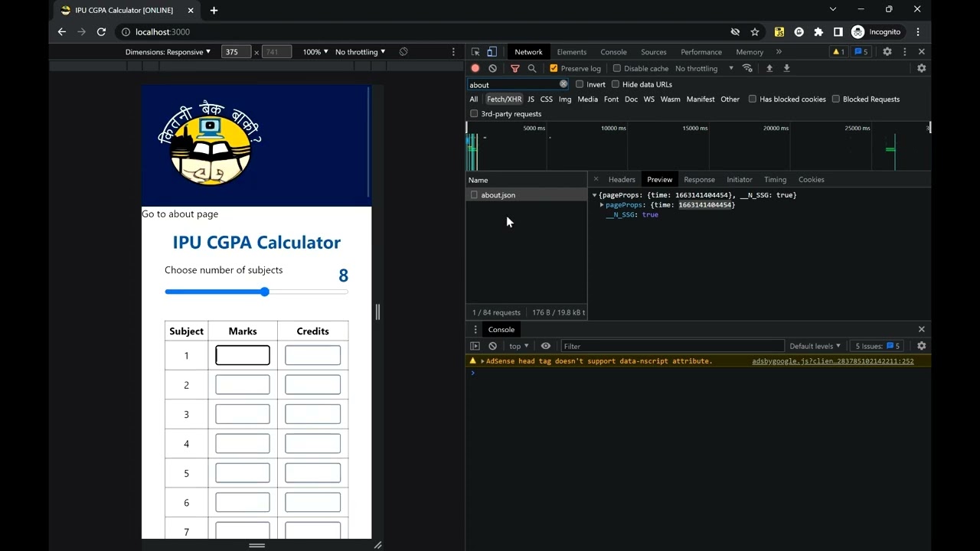Screen dimensions: 980x551
Task: Toggle the network filter funnel icon
Action: point(514,68)
